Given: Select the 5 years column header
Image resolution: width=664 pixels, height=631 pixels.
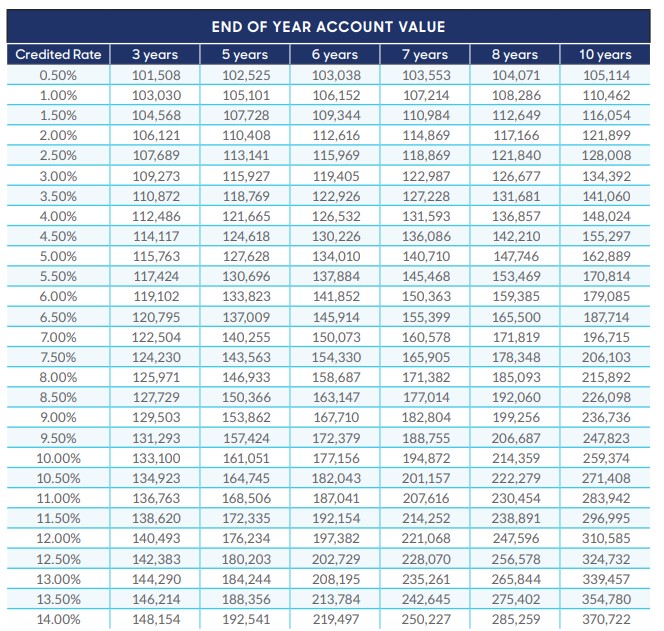Looking at the screenshot, I should pyautogui.click(x=245, y=54).
